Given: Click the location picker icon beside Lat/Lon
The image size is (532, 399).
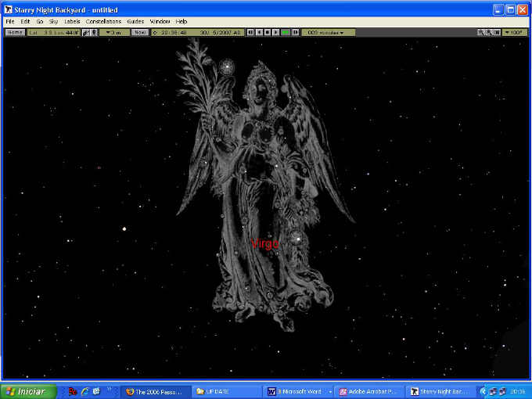Looking at the screenshot, I should pos(86,33).
